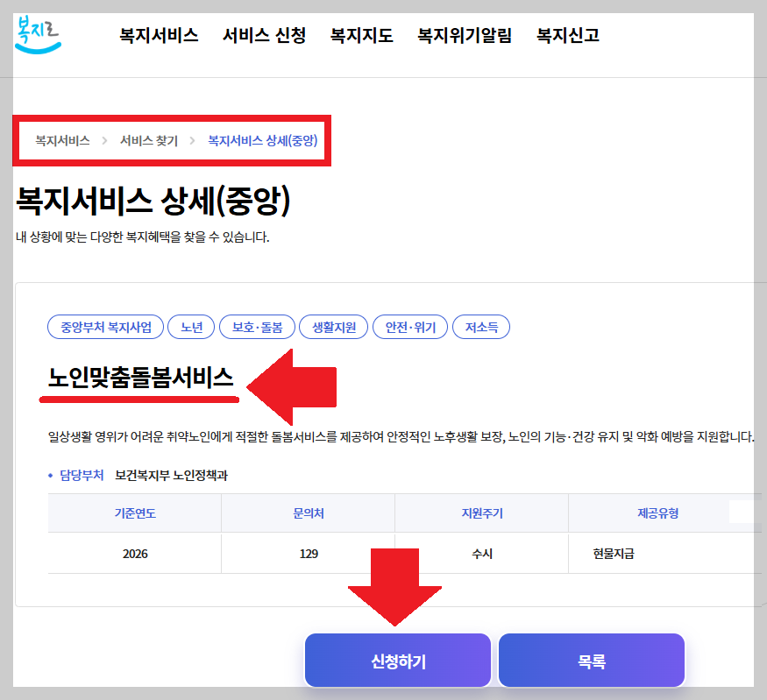The height and width of the screenshot is (700, 767).
Task: Select the 노년 category tag
Action: click(x=191, y=326)
